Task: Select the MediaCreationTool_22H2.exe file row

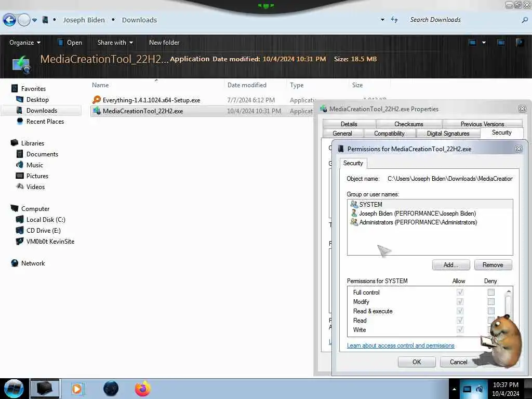Action: tap(202, 111)
